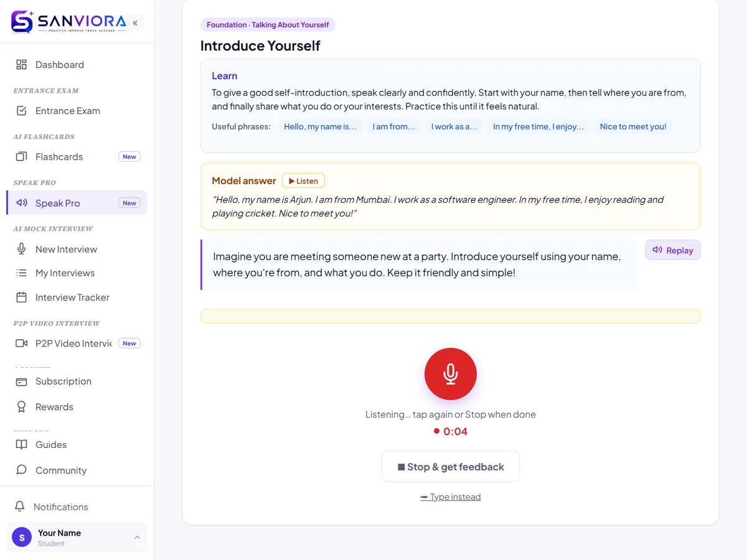Click the Entrance Exam checkbox icon
The width and height of the screenshot is (747, 560).
click(x=22, y=111)
